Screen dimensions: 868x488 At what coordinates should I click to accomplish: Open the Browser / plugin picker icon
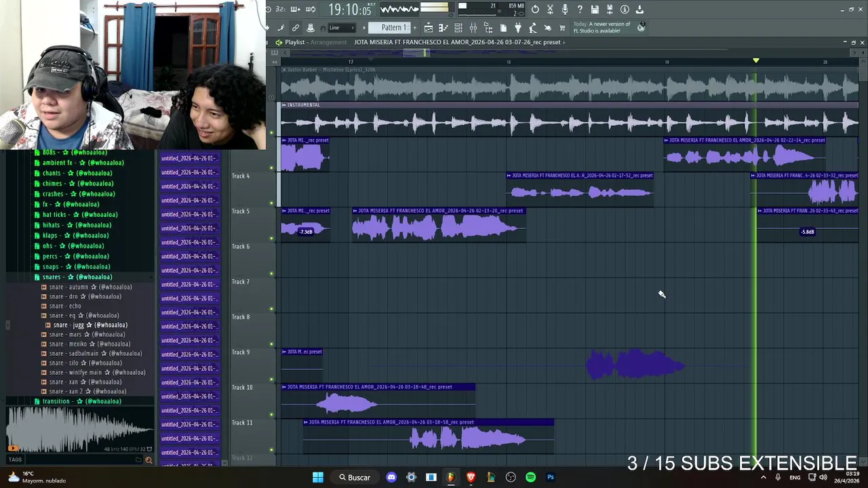point(488,28)
